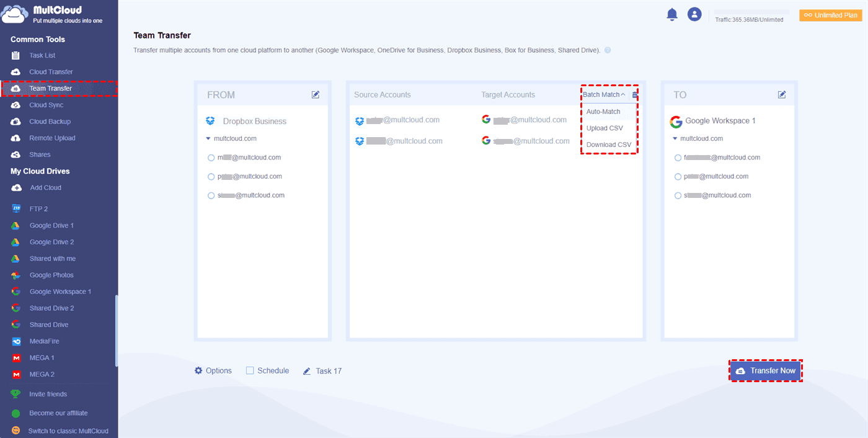Collapse the Batch Match dropdown
Screen dimensions: 868x438
point(604,95)
